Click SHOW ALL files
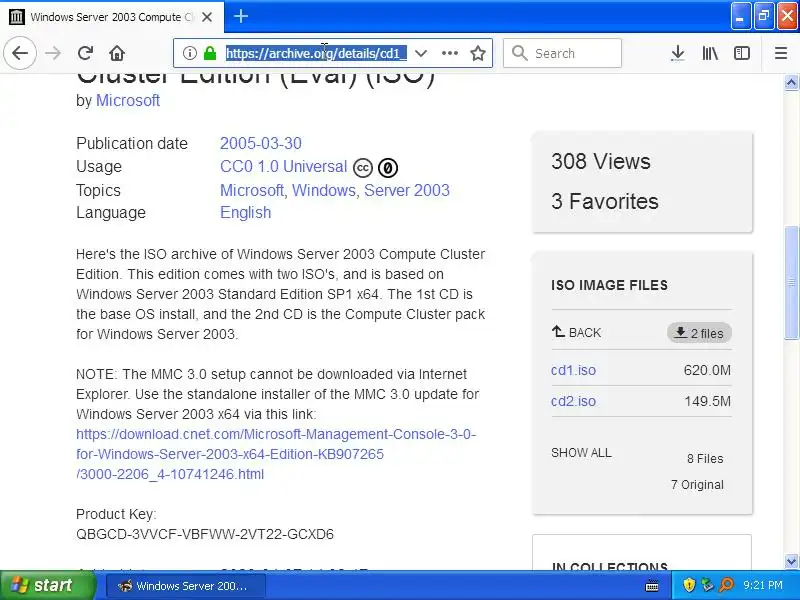 [x=581, y=453]
